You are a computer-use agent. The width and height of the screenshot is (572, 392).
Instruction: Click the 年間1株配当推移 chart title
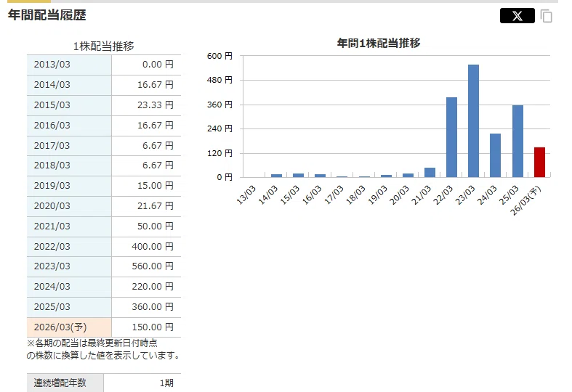point(379,43)
